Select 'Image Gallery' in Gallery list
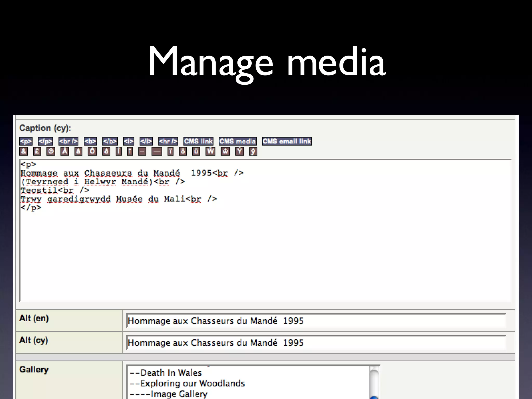 [x=169, y=394]
